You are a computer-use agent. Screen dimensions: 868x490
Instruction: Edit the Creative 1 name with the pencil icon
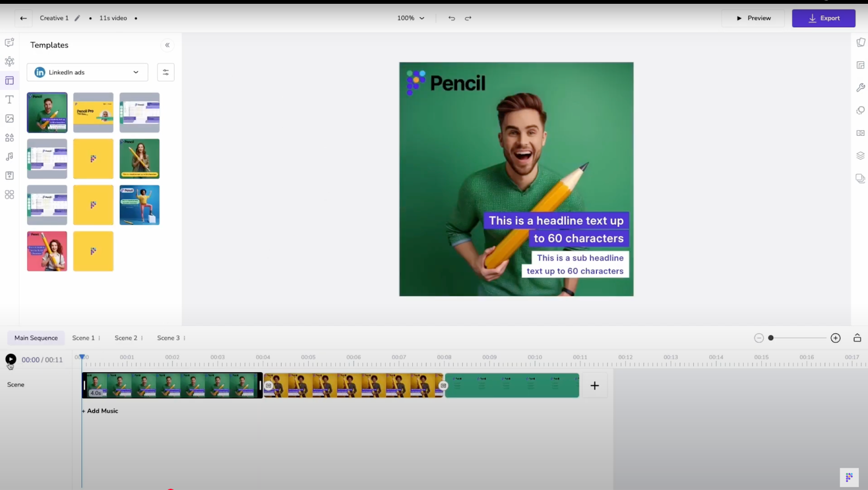[x=77, y=18]
